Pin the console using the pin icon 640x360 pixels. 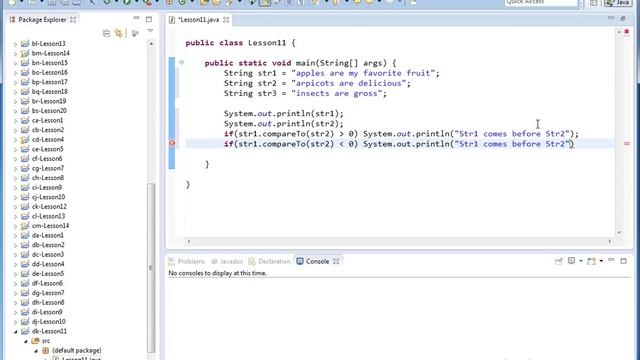[x=558, y=261]
